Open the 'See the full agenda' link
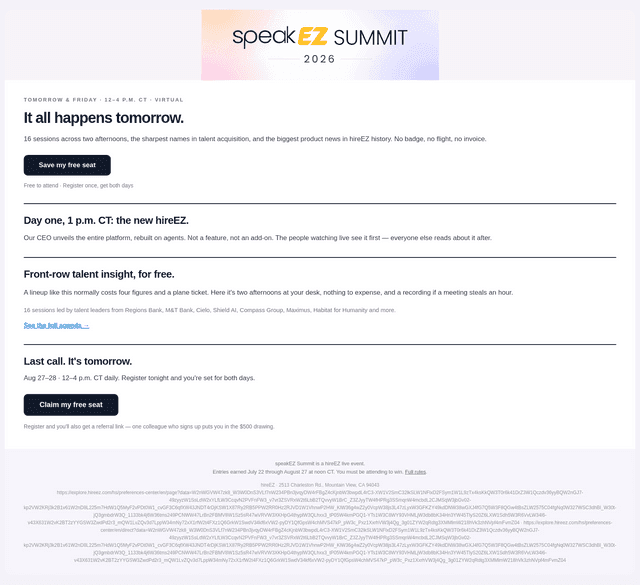 pyautogui.click(x=56, y=325)
